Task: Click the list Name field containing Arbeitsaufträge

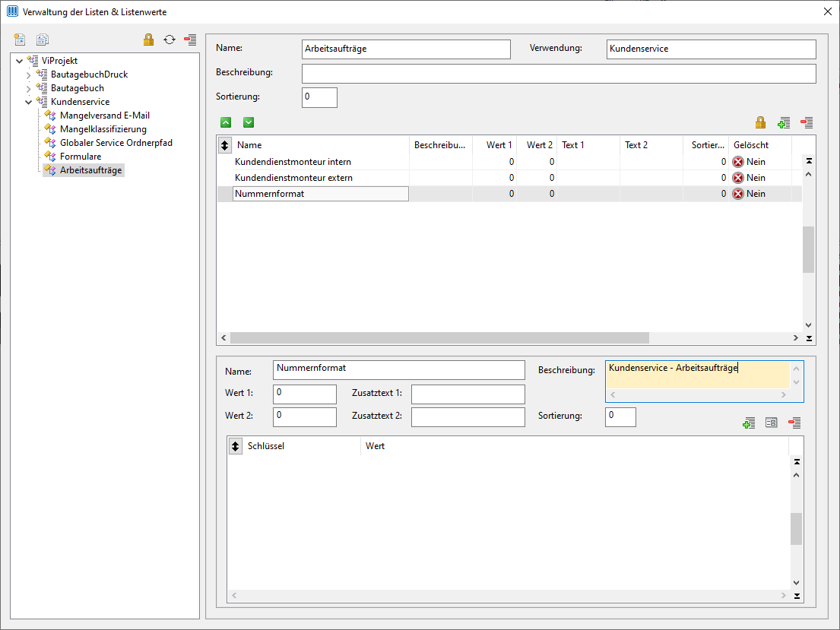Action: click(406, 49)
